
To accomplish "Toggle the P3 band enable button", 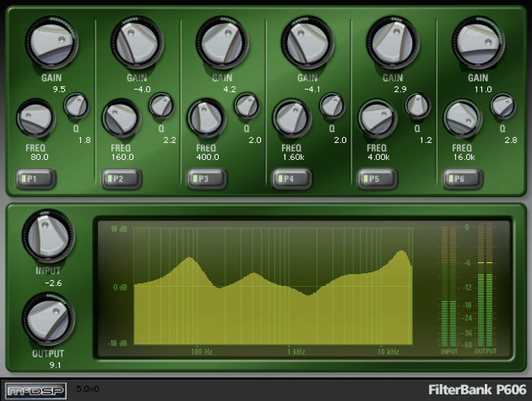I will (207, 179).
